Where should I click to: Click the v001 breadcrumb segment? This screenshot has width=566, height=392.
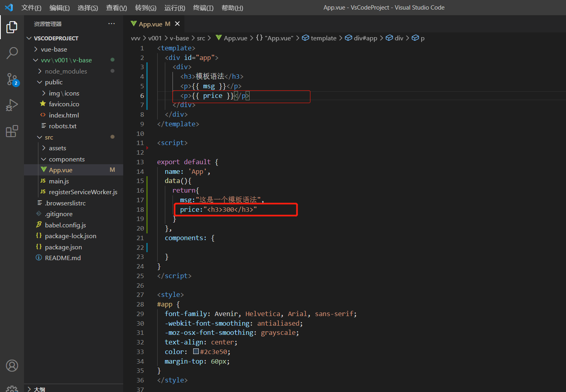pyautogui.click(x=155, y=38)
